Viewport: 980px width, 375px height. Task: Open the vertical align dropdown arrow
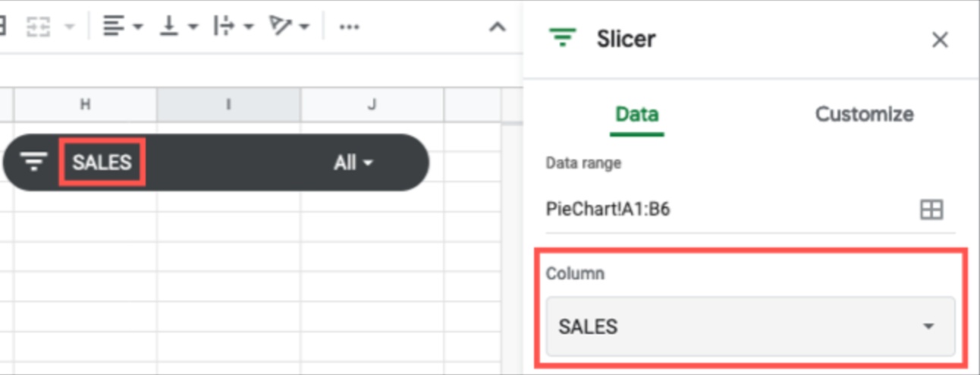193,27
